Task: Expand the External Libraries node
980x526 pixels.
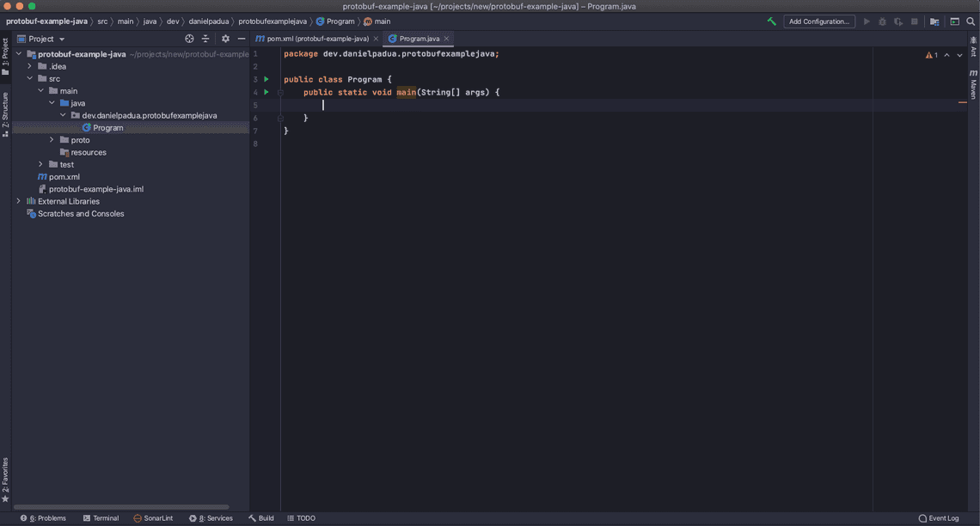Action: pyautogui.click(x=18, y=201)
